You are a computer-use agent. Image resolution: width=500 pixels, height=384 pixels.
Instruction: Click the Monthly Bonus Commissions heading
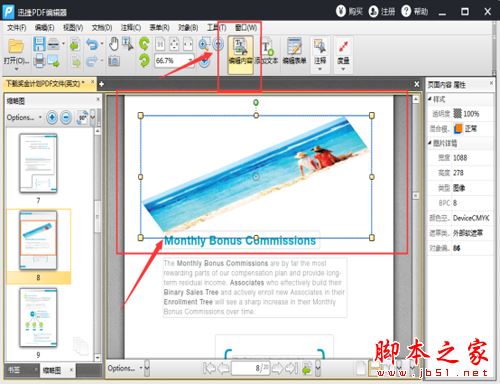(240, 241)
